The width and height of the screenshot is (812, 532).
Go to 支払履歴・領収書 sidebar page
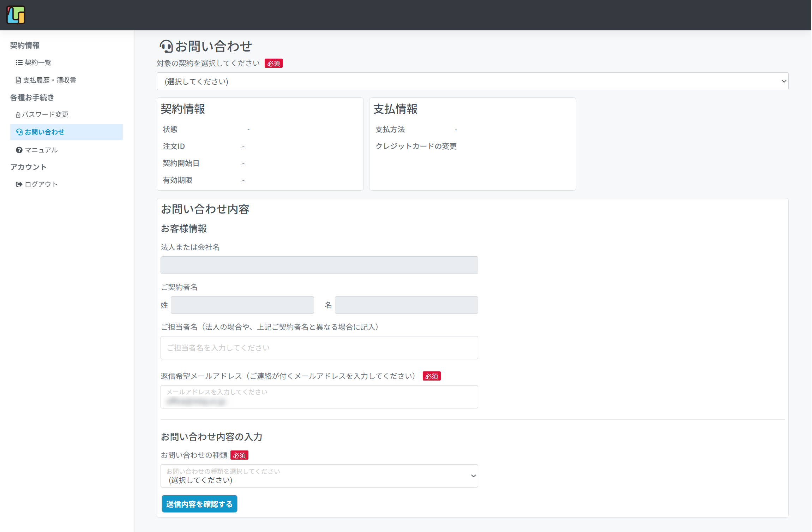pos(49,80)
